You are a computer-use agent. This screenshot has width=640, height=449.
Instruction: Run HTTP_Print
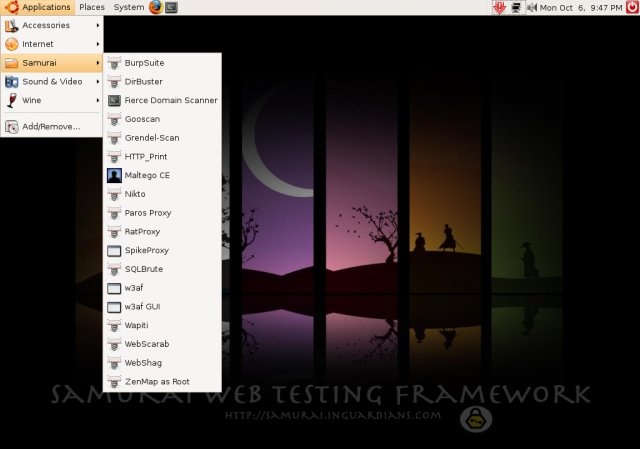pos(162,157)
